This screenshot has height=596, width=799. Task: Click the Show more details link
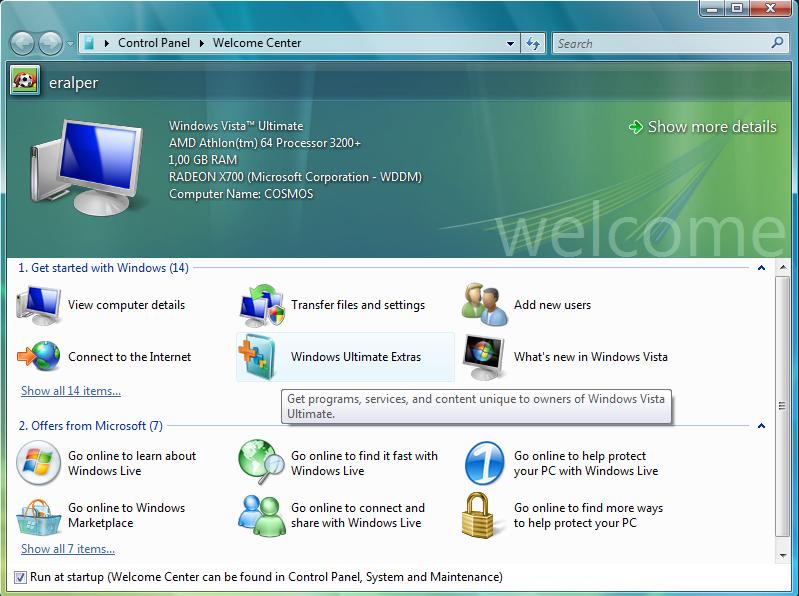click(x=712, y=127)
